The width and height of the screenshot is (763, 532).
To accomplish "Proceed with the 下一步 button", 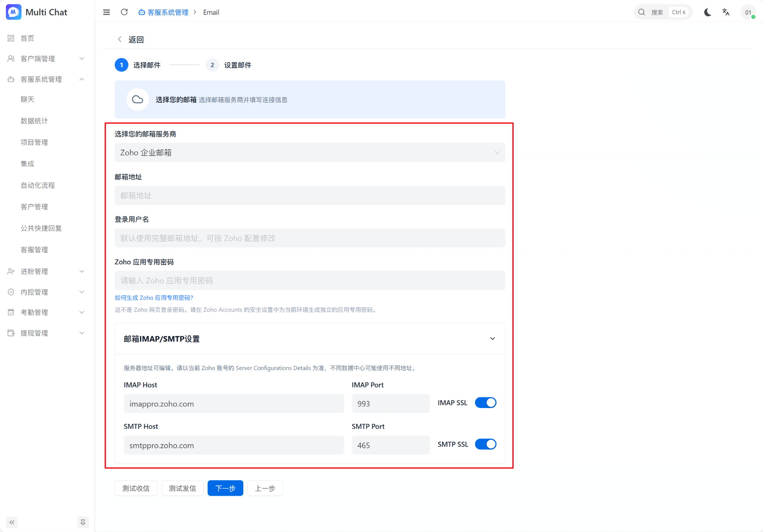I will [x=225, y=488].
